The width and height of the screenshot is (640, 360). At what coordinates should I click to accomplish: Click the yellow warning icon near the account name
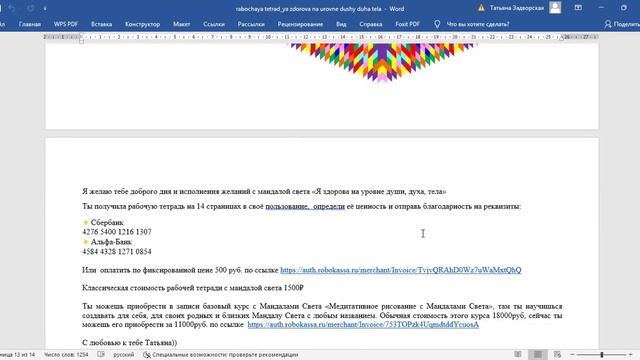coord(481,8)
